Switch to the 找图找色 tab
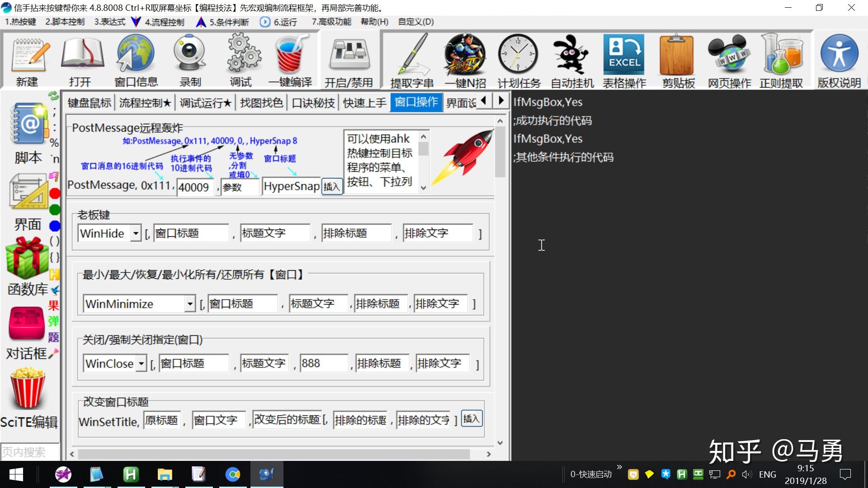 click(261, 102)
